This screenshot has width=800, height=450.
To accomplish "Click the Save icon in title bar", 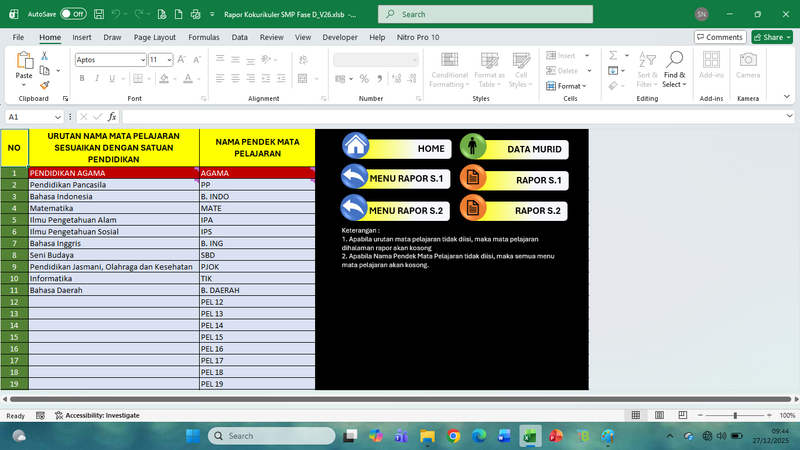I will 98,15.
